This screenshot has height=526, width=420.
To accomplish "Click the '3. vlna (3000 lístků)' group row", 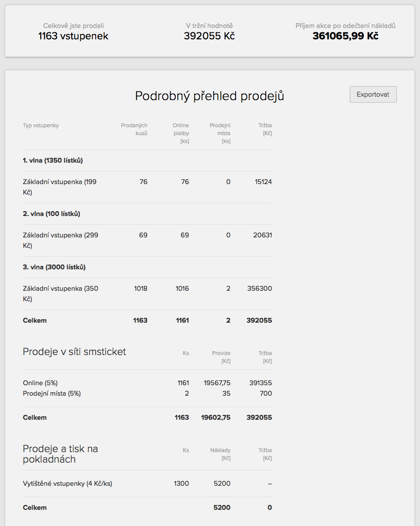I will (x=54, y=267).
